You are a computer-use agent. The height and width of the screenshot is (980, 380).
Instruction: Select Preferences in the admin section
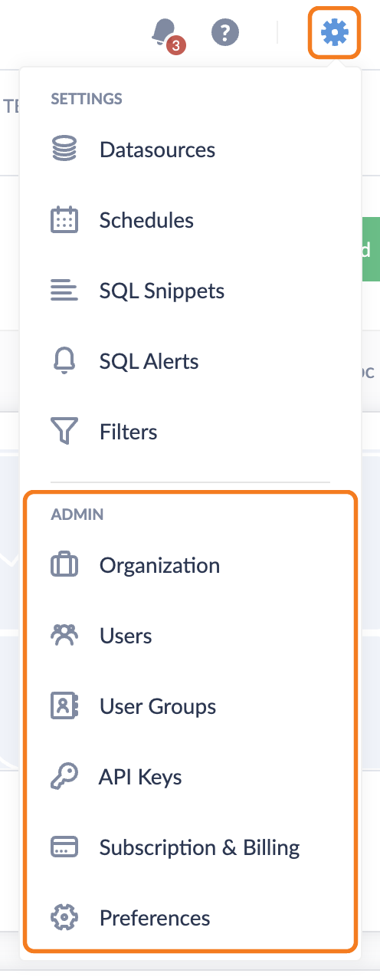pos(190,918)
